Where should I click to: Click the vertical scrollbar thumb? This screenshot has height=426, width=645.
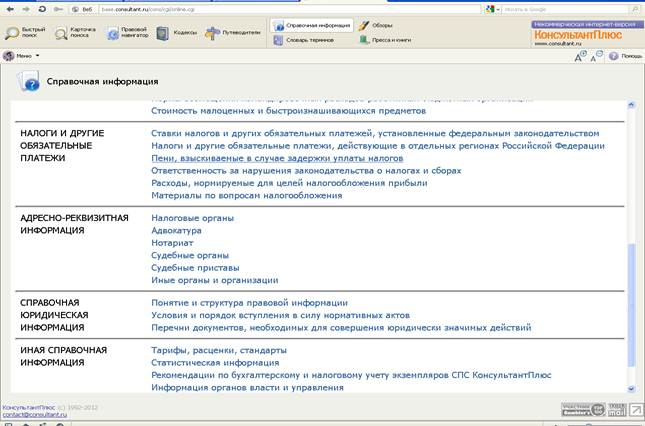pos(631,305)
